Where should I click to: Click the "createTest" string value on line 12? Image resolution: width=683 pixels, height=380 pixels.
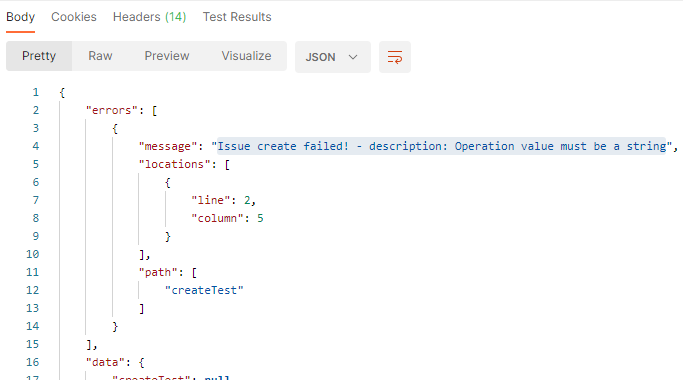click(204, 290)
